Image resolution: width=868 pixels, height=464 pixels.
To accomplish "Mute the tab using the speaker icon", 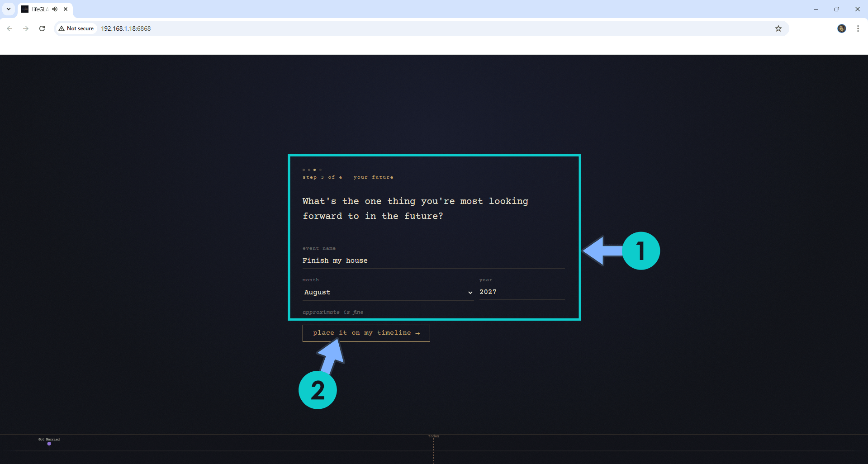I will click(55, 9).
